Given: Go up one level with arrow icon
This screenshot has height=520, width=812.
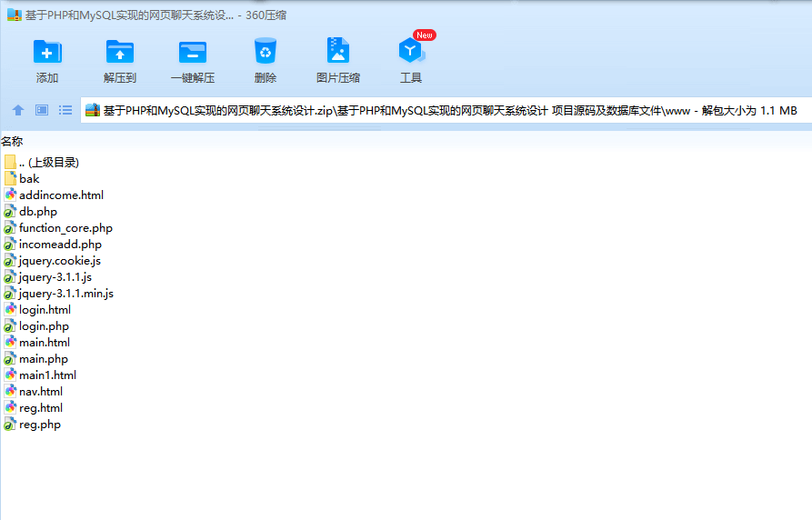Looking at the screenshot, I should tap(18, 110).
